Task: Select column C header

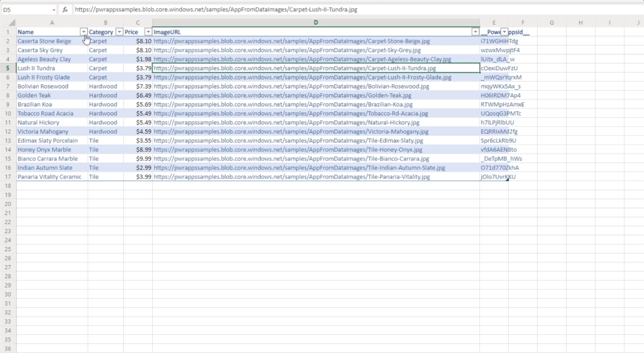Action: click(138, 23)
